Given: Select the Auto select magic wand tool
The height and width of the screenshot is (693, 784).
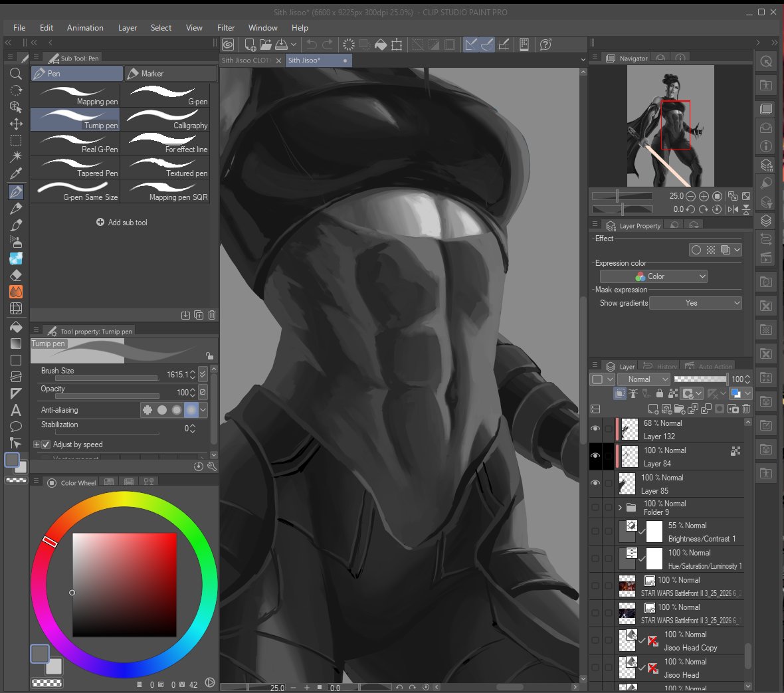Looking at the screenshot, I should coord(15,157).
